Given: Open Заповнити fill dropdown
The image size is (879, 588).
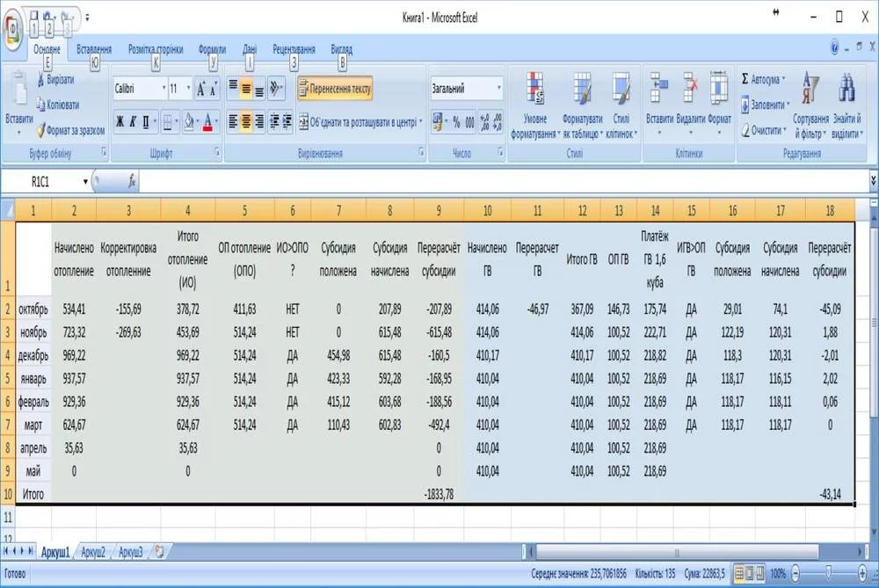Looking at the screenshot, I should coord(765,105).
